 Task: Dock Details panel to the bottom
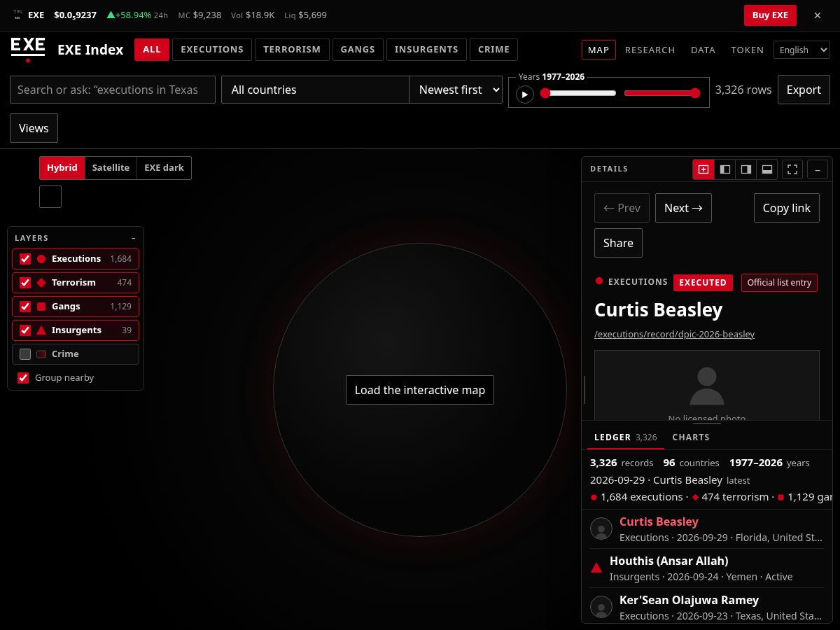point(767,169)
